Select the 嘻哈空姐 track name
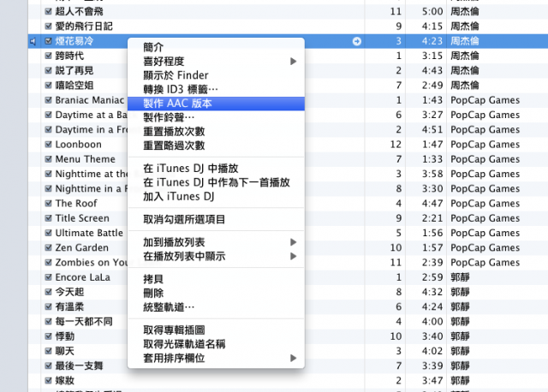 (74, 86)
